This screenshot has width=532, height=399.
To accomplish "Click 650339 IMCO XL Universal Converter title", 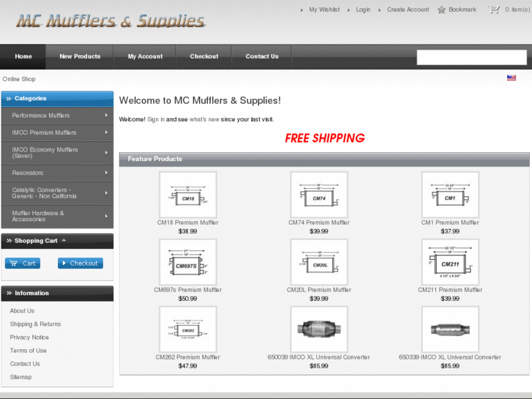I will coord(450,357).
